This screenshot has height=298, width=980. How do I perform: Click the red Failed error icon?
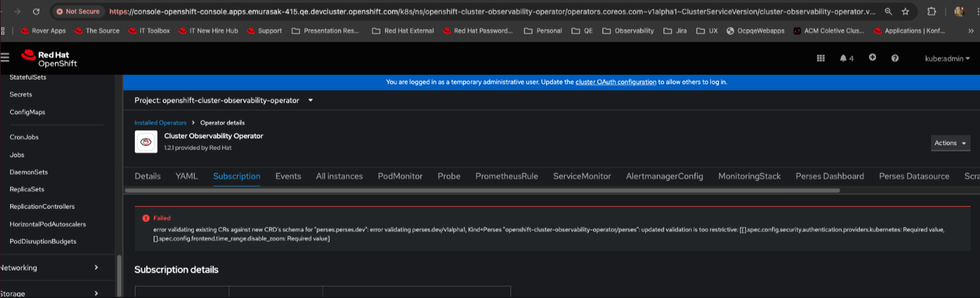[146, 218]
